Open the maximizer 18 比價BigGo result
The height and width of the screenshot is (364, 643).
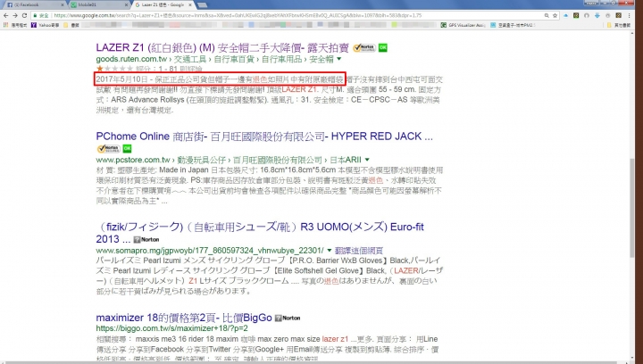pyautogui.click(x=184, y=318)
